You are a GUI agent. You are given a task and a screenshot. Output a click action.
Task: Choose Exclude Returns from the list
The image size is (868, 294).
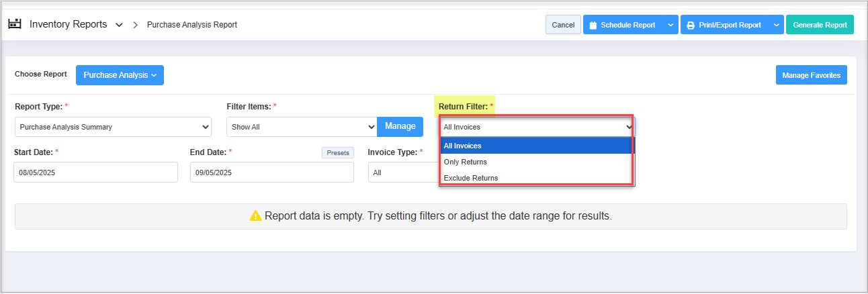(537, 178)
